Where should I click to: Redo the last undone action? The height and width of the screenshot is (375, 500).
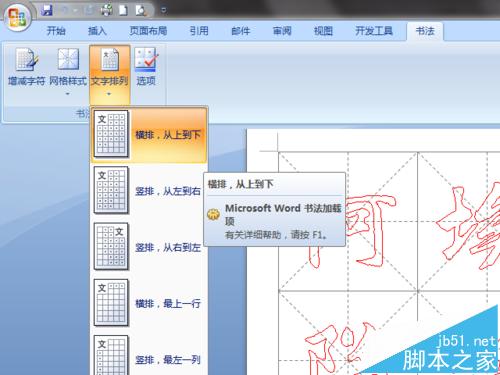(x=89, y=10)
